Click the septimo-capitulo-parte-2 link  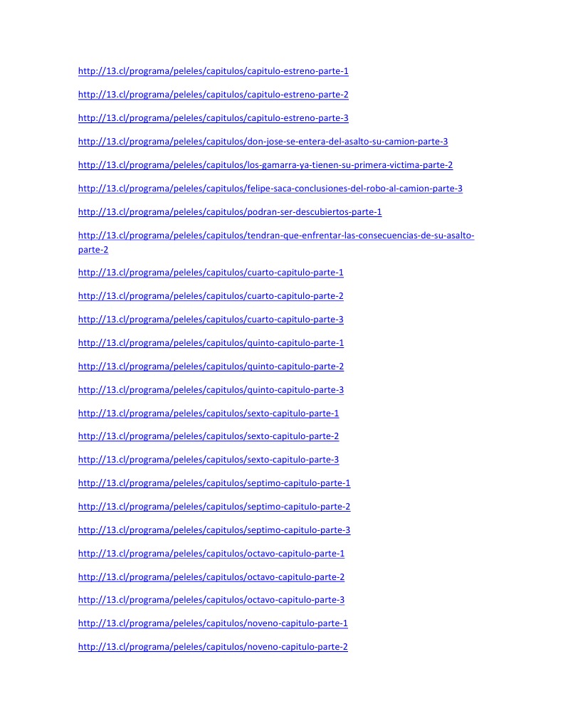pyautogui.click(x=214, y=507)
